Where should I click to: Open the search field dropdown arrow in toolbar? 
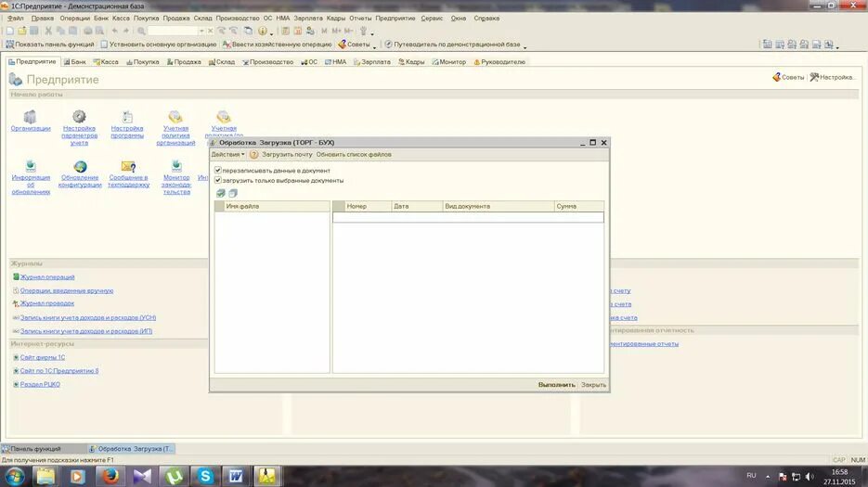click(x=201, y=31)
